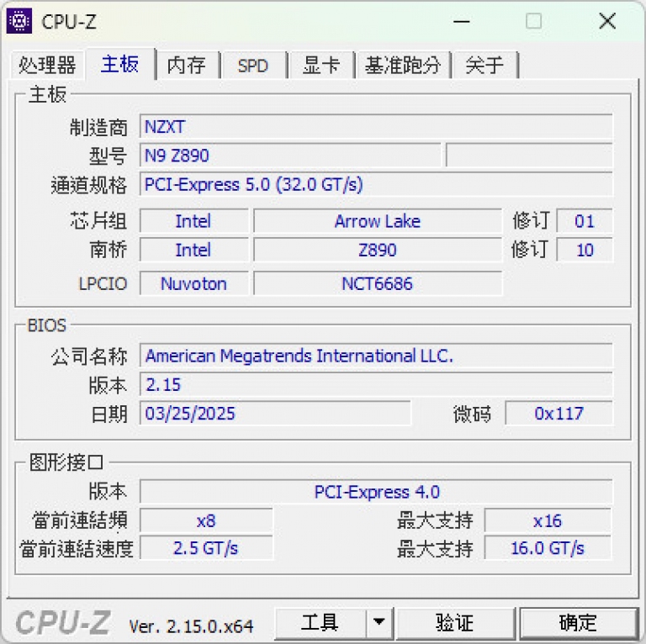Click the 制造商 label

(98, 127)
